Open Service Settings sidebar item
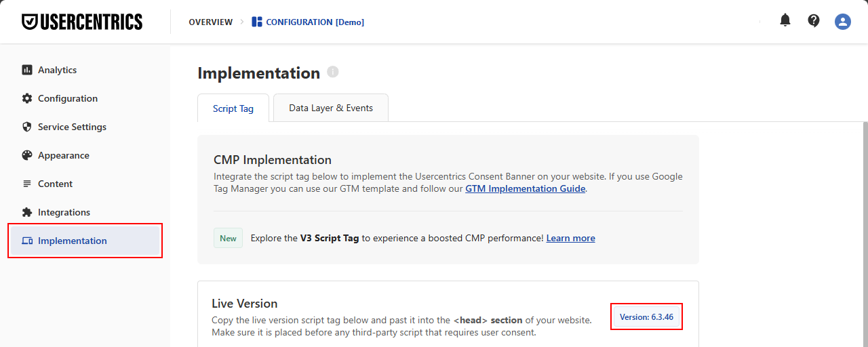 click(85, 127)
